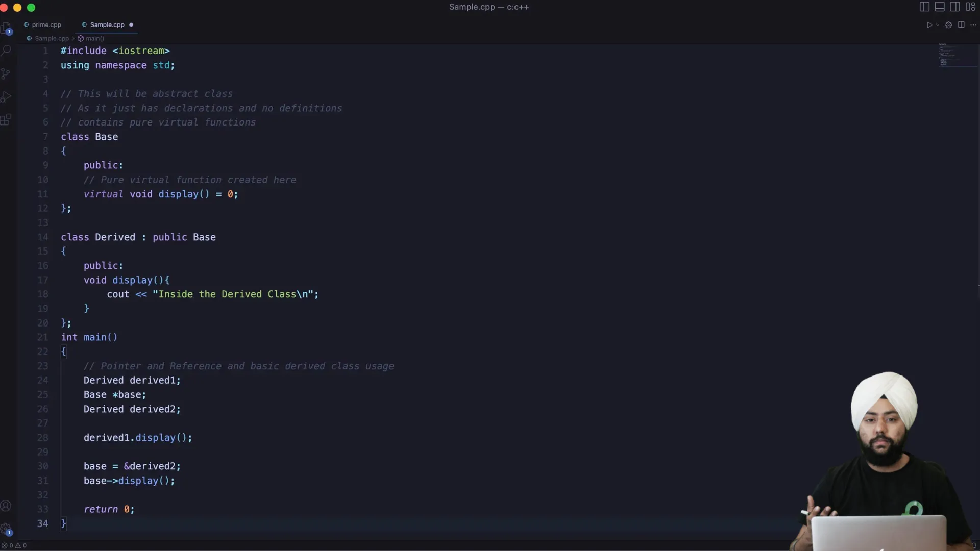The image size is (980, 551).
Task: Open Manage gear icon at bottom left
Action: pos(6,529)
